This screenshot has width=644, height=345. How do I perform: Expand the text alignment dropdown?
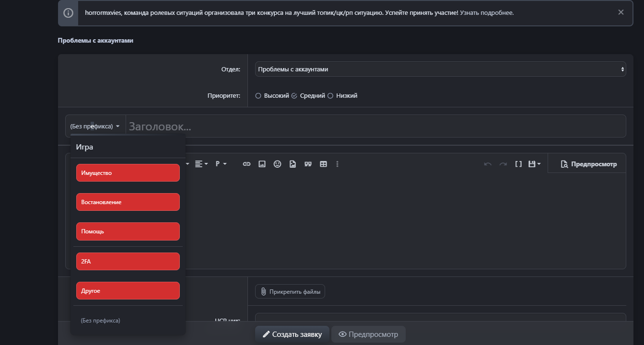point(201,164)
